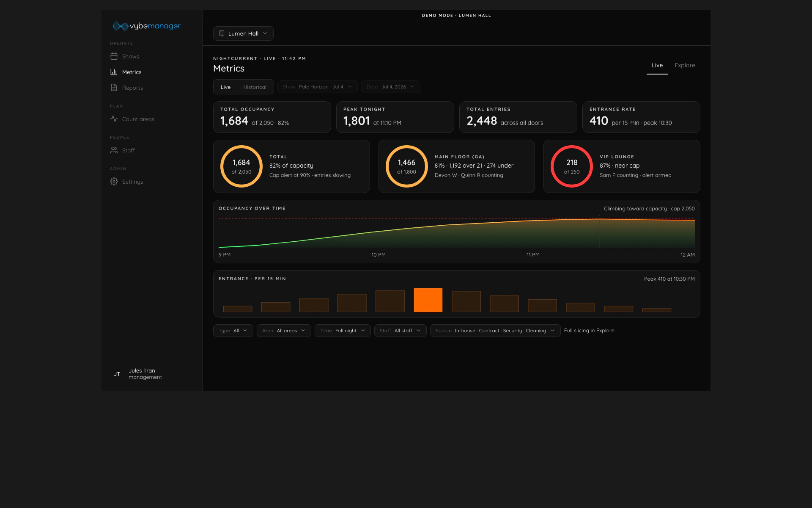Click '81% · 1,192 over 21 · 274 under'
This screenshot has width=812, height=508.
pos(474,166)
